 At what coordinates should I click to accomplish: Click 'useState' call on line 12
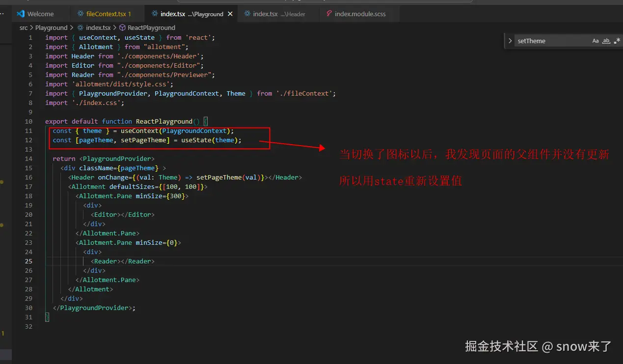click(x=196, y=140)
